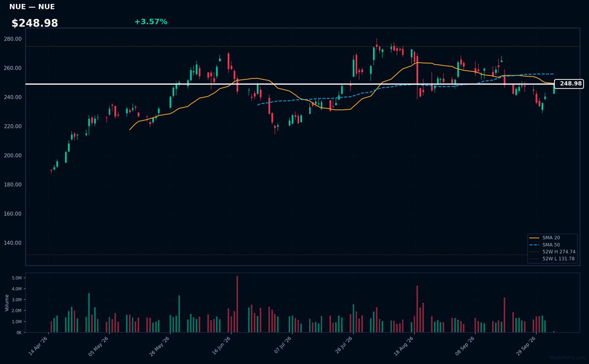Click the 248.98 current price tag

[568, 84]
